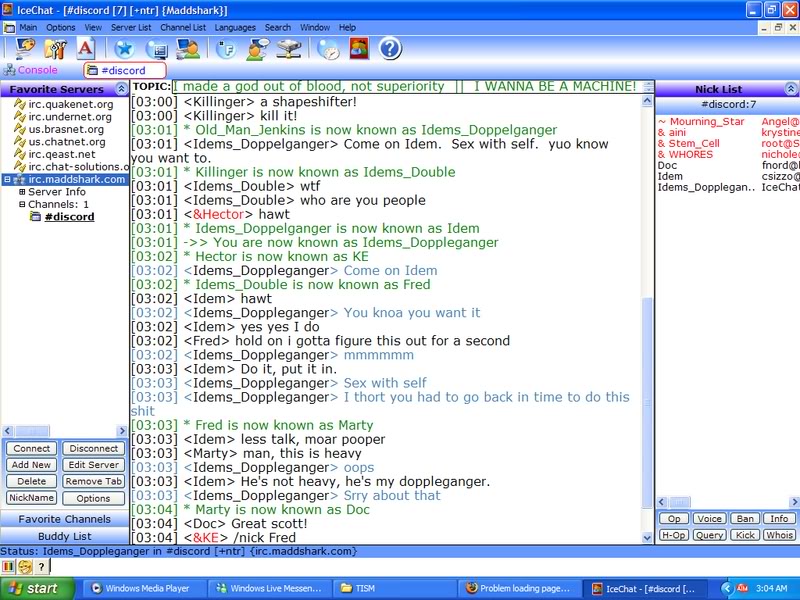Image resolution: width=800 pixels, height=600 pixels.
Task: Switch to the #discord tab
Action: click(124, 70)
